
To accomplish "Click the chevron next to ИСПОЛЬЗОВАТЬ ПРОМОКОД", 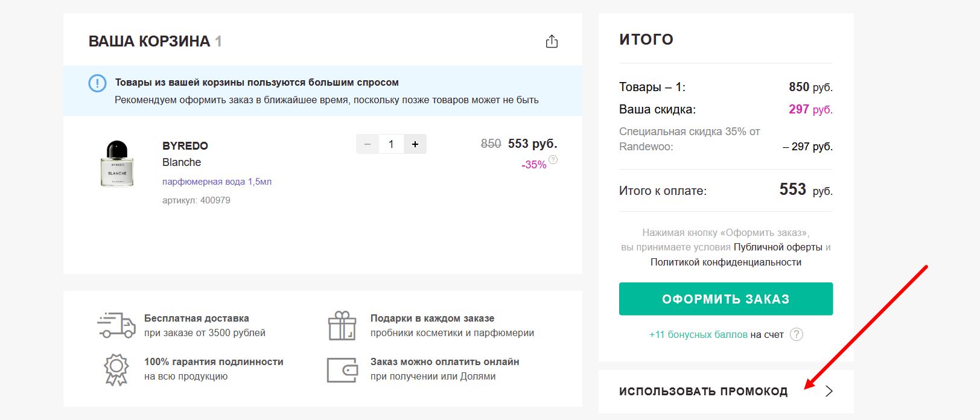I will click(x=829, y=391).
